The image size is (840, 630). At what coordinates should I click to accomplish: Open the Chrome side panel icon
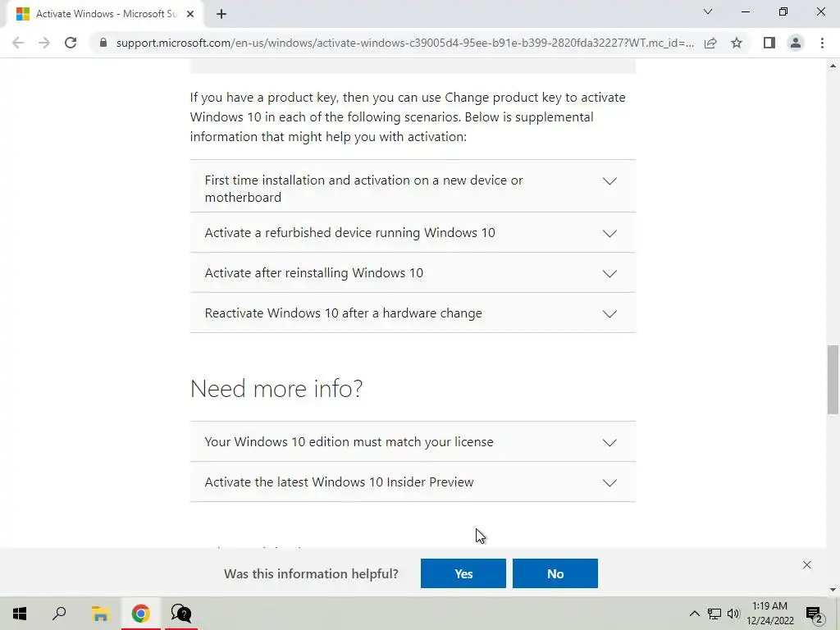[x=769, y=43]
